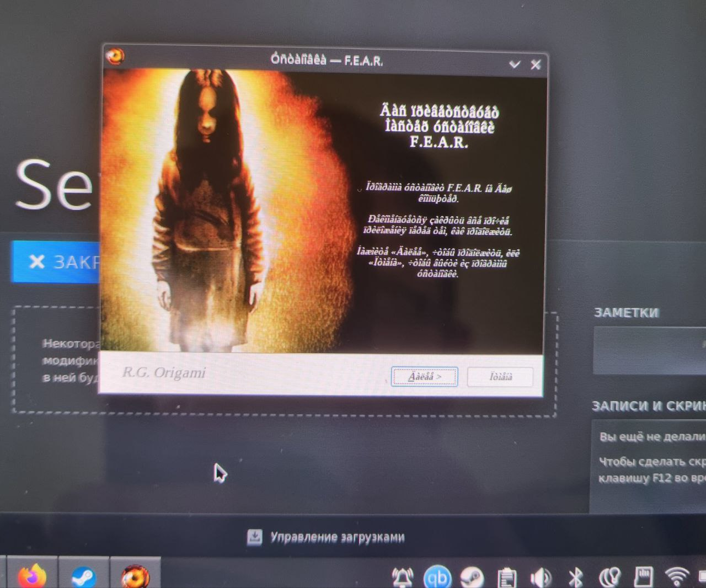Open Bluetooth settings in the tray

coord(575,578)
